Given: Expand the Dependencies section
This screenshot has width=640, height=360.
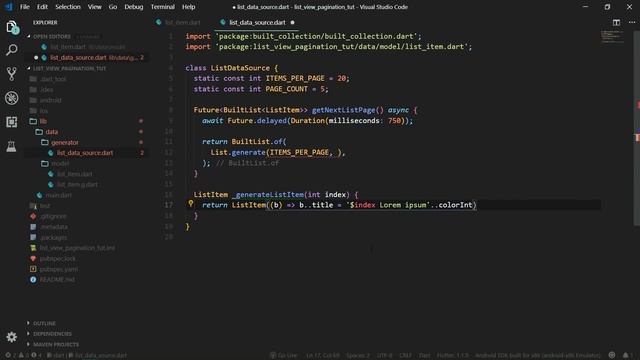Looking at the screenshot, I should pyautogui.click(x=52, y=334).
